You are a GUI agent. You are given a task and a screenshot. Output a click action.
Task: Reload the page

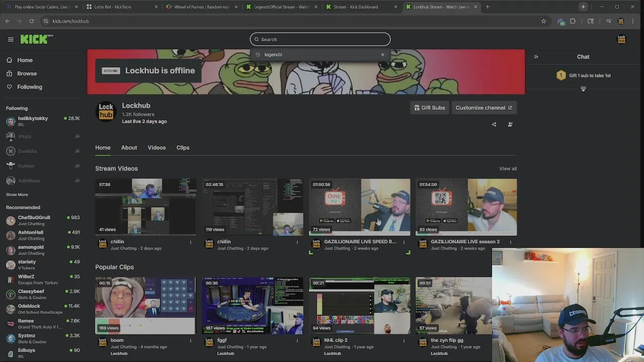point(31,21)
